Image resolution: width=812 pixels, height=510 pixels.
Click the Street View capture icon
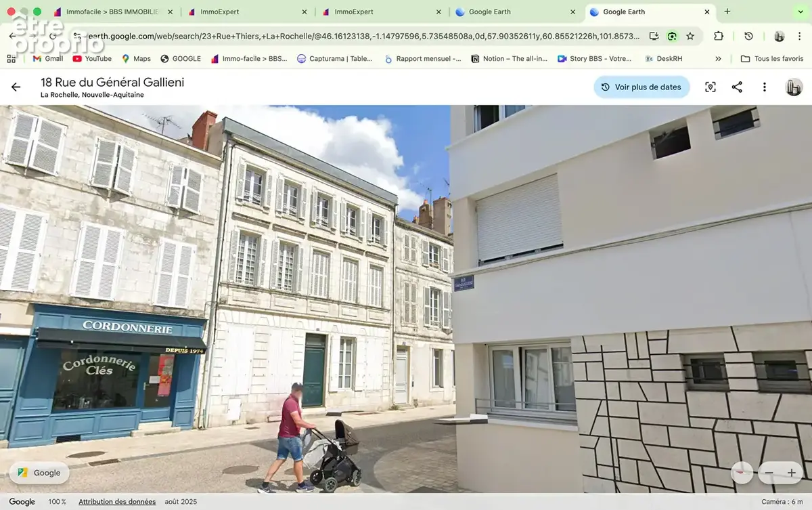[x=710, y=87]
